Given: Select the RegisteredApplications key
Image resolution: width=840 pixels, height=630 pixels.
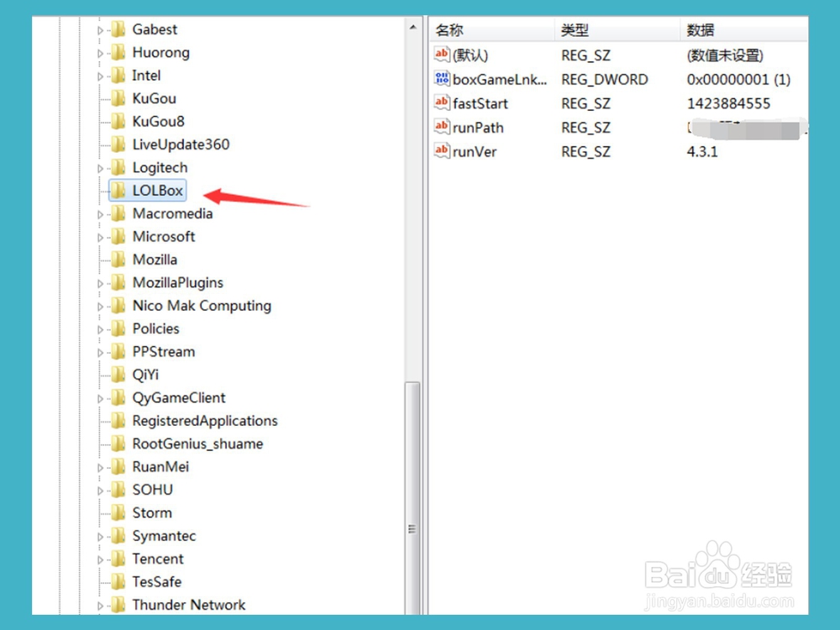Looking at the screenshot, I should tap(204, 420).
